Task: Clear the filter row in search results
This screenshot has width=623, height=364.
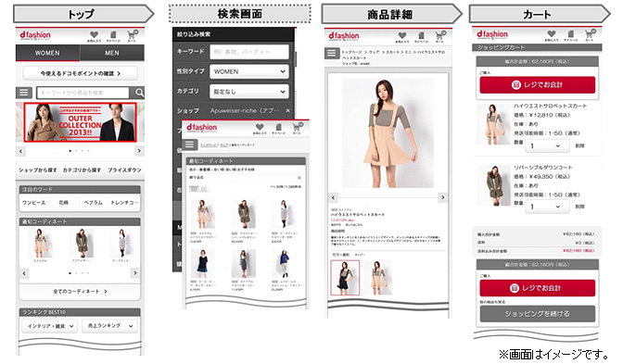Action: [299, 178]
